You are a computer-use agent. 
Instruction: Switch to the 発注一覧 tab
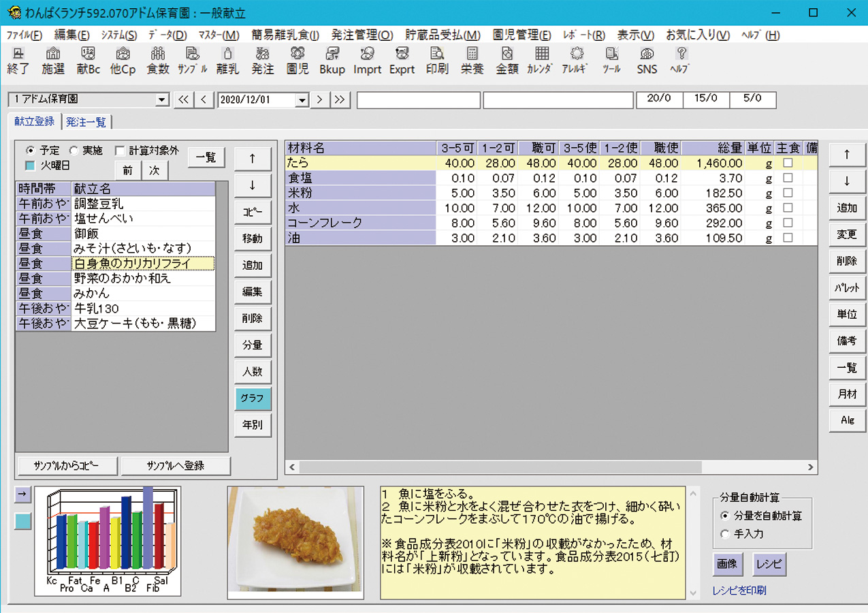click(x=86, y=122)
